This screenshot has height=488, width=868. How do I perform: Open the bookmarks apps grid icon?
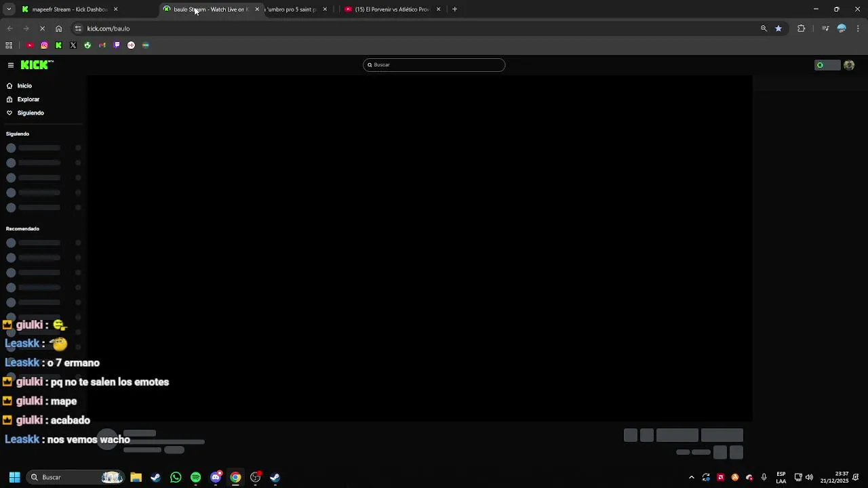point(9,45)
